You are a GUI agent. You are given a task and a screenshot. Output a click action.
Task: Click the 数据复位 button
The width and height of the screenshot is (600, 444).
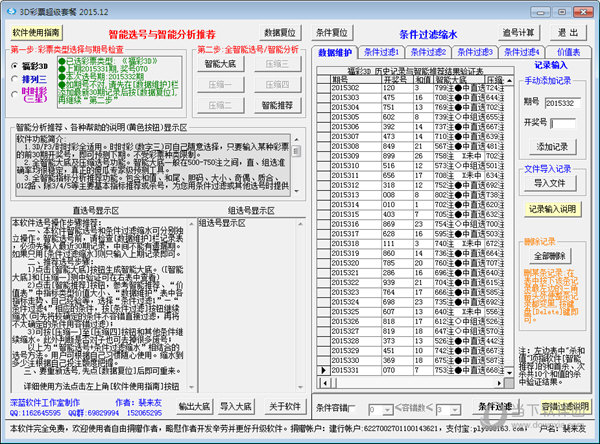280,33
